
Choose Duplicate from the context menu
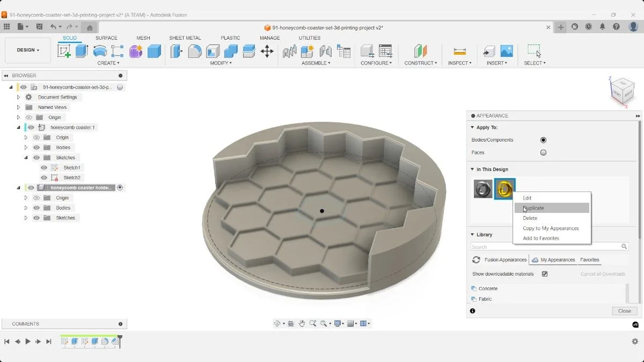point(533,208)
